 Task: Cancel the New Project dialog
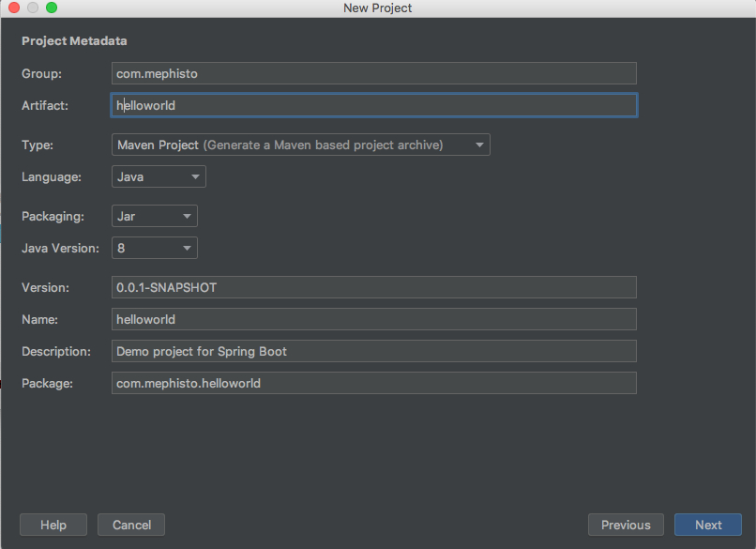point(131,525)
